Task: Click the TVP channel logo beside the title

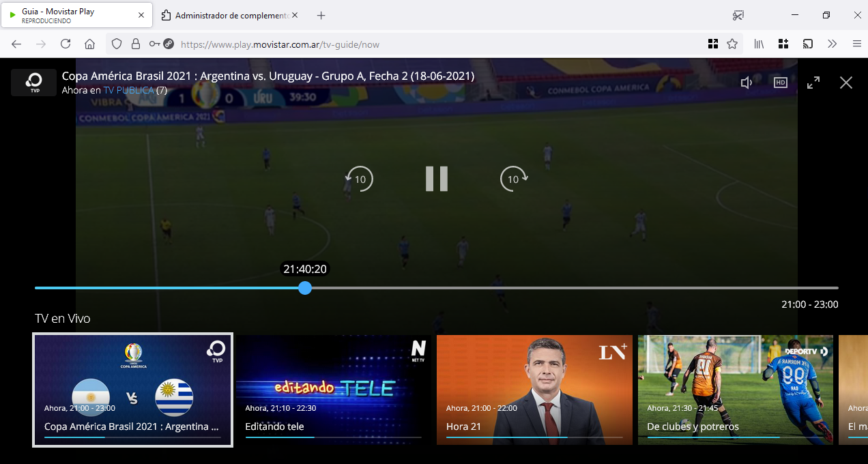Action: (33, 83)
